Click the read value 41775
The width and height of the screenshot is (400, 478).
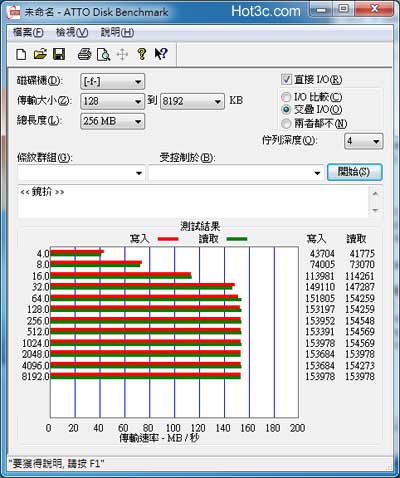[362, 254]
